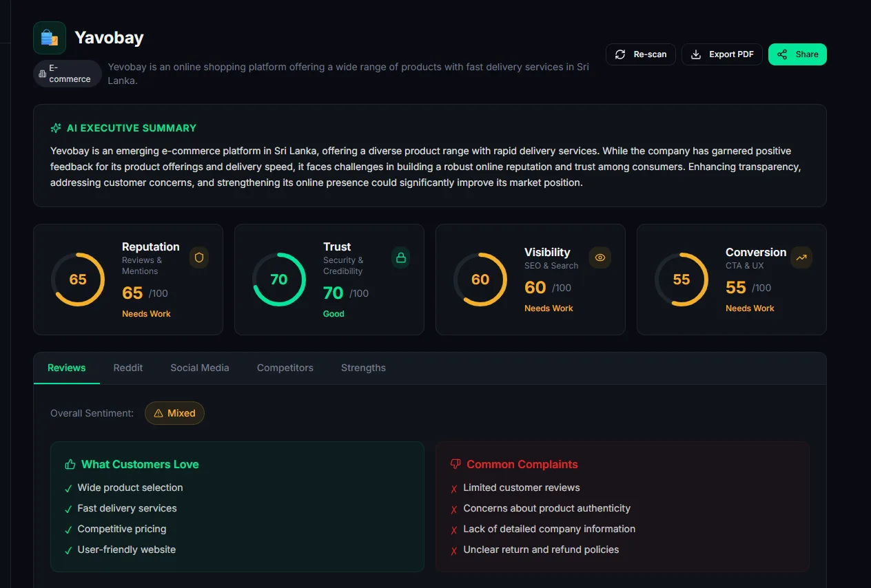Open the Strengths tab

click(x=363, y=368)
